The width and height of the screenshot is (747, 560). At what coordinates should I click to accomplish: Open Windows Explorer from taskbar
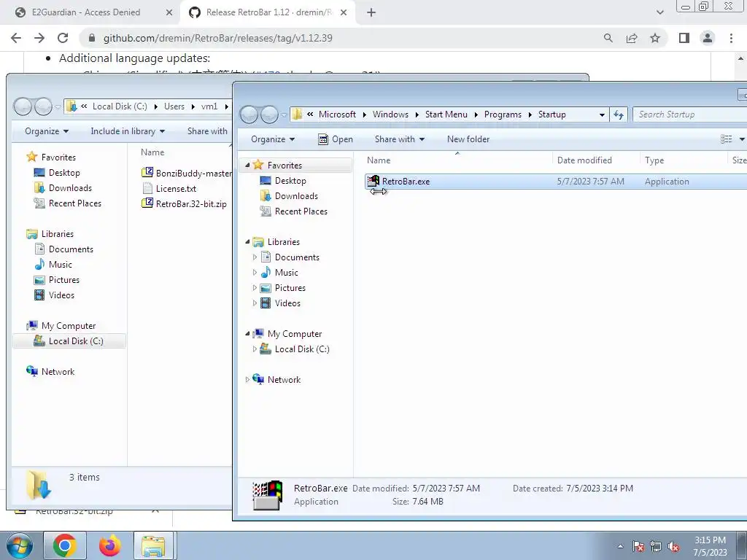click(x=153, y=545)
